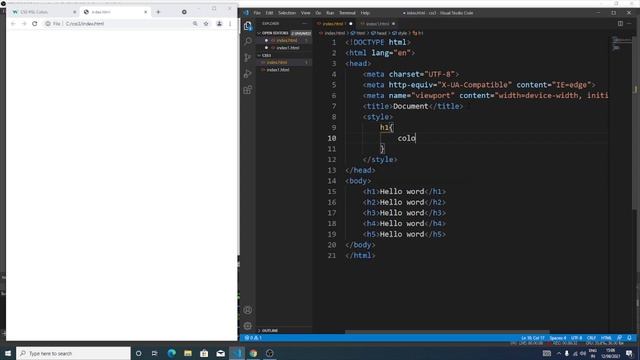Open the Explorer view in VS Code activity bar

click(x=248, y=27)
